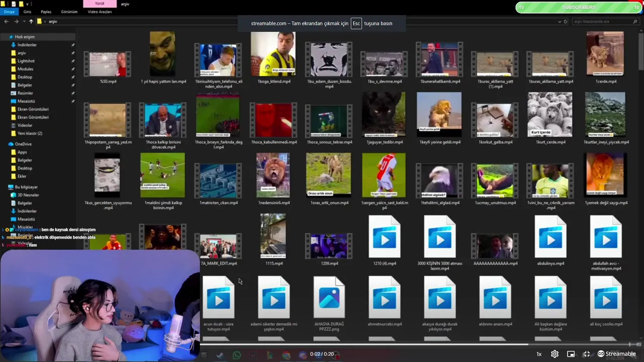
Task: Open Apps folder under OneDrive
Action: point(22,152)
